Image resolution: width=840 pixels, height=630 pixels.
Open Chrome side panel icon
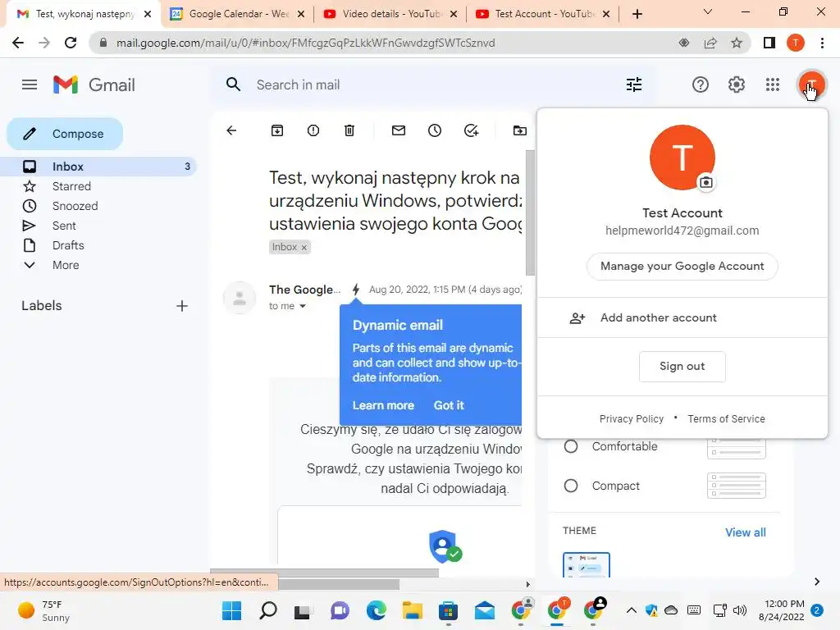tap(769, 43)
